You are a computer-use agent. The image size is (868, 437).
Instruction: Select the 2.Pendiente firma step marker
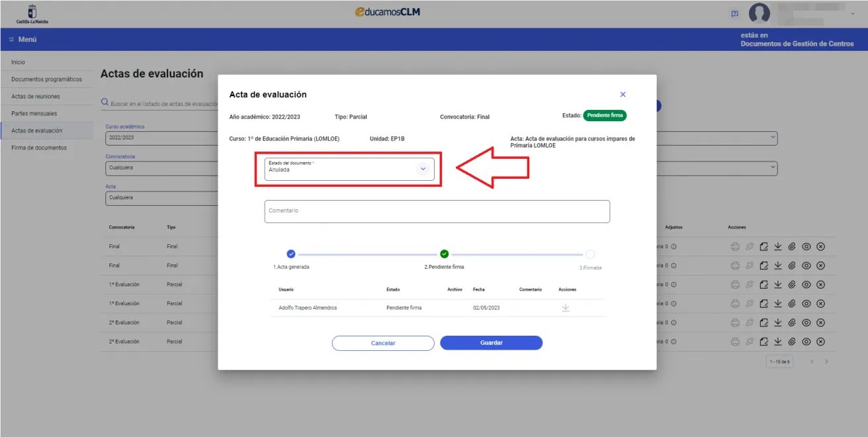point(444,254)
